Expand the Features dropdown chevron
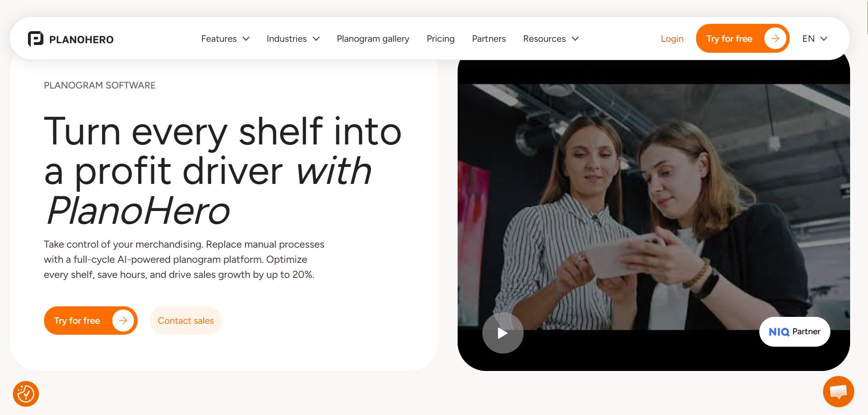The image size is (868, 415). pyautogui.click(x=246, y=39)
